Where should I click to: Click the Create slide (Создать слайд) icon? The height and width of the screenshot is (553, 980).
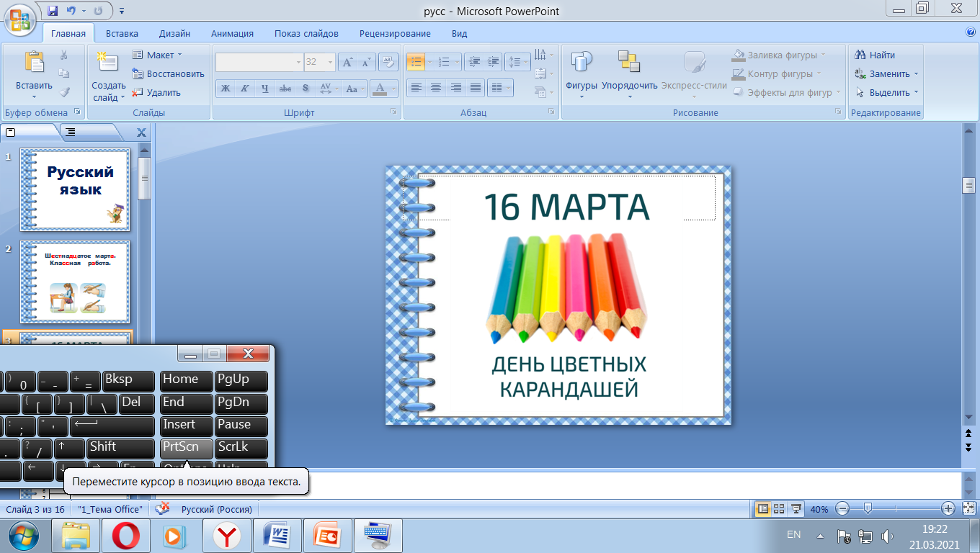tap(108, 63)
